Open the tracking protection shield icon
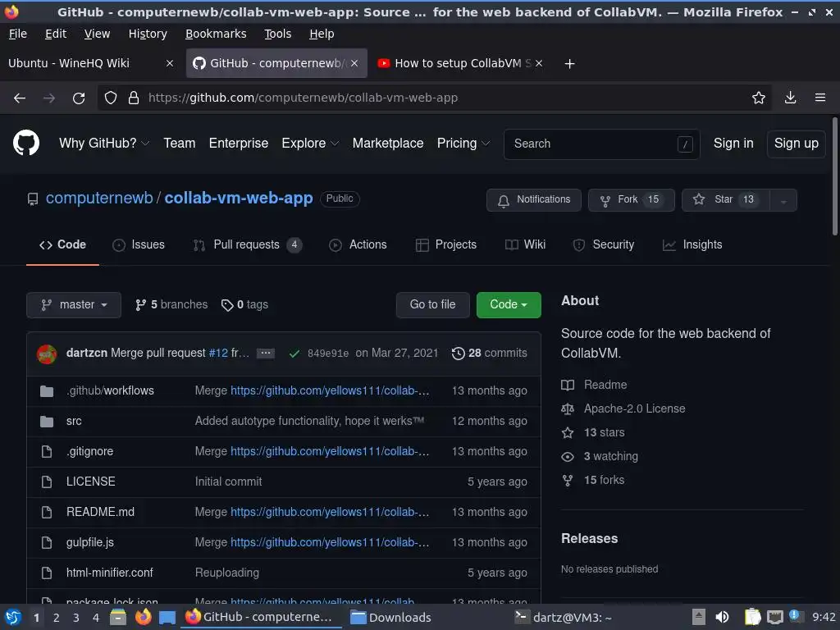Viewport: 840px width, 630px height. tap(111, 98)
